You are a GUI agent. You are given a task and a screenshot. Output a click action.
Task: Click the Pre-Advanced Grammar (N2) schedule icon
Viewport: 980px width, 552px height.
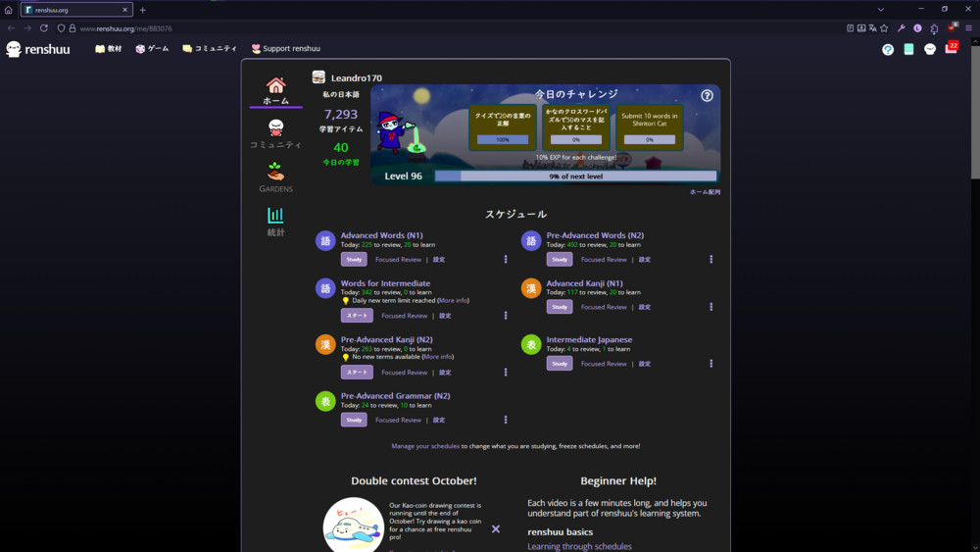click(x=325, y=401)
